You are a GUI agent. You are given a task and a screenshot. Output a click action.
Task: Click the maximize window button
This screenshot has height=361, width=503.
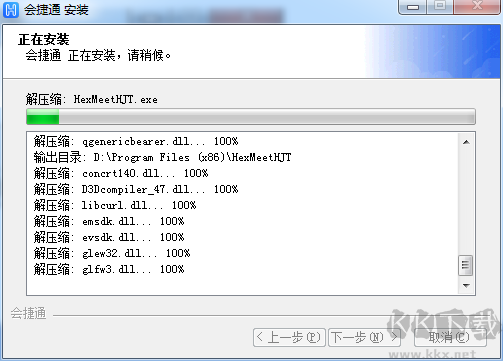pyautogui.click(x=440, y=6)
